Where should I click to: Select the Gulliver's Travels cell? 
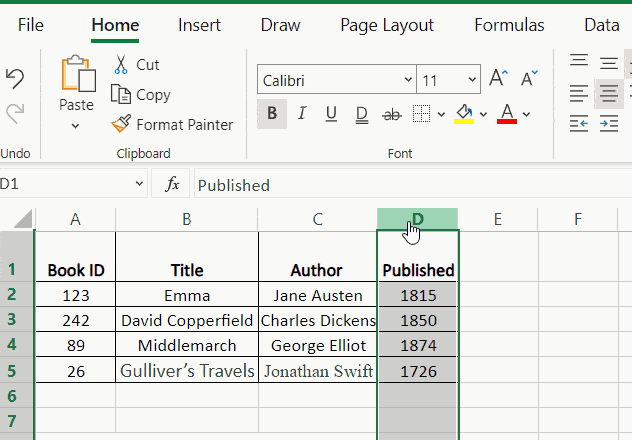(187, 370)
